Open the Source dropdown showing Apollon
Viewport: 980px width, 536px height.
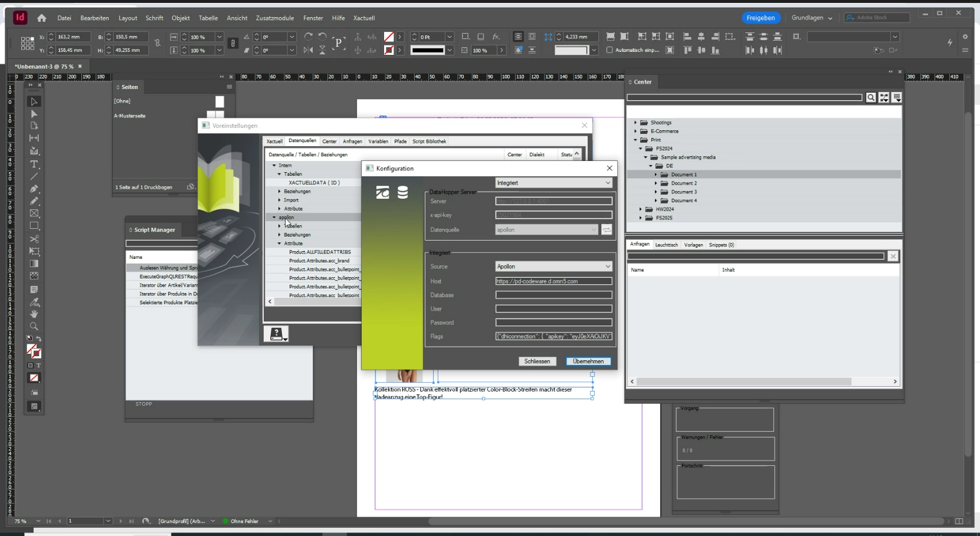click(x=553, y=267)
